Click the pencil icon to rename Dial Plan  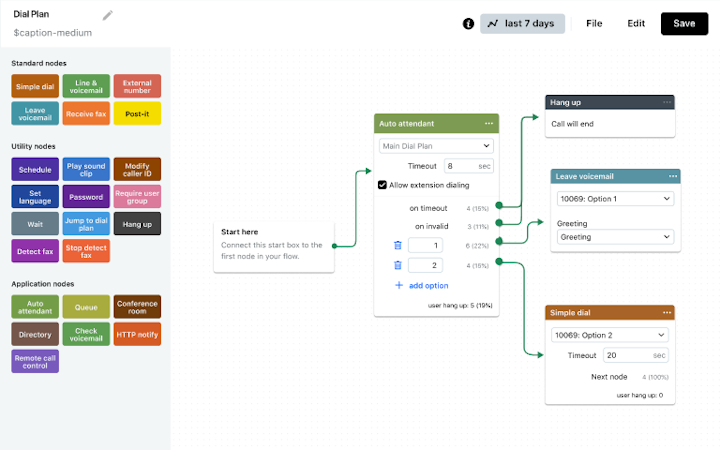coord(108,15)
